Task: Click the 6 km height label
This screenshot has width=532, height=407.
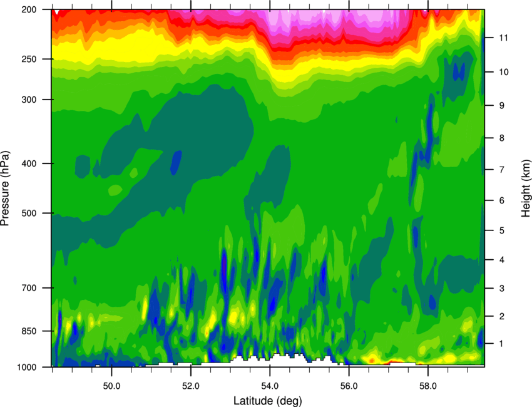Action: coord(502,200)
